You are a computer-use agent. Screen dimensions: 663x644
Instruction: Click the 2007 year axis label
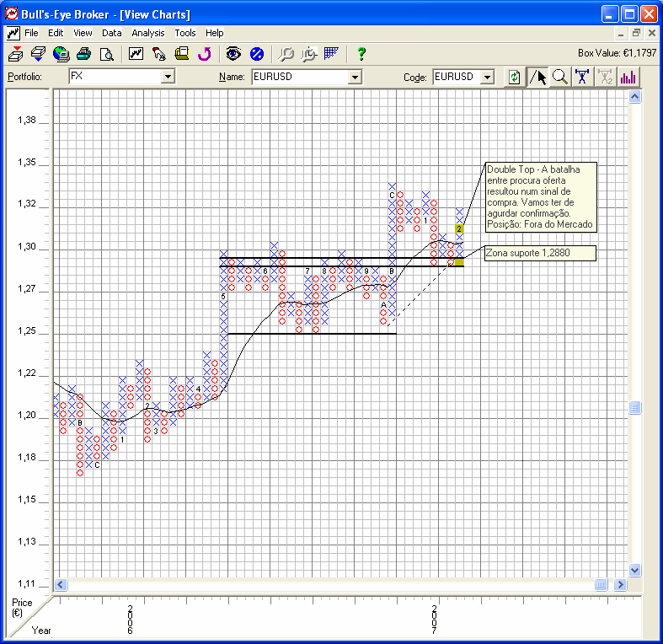point(434,620)
